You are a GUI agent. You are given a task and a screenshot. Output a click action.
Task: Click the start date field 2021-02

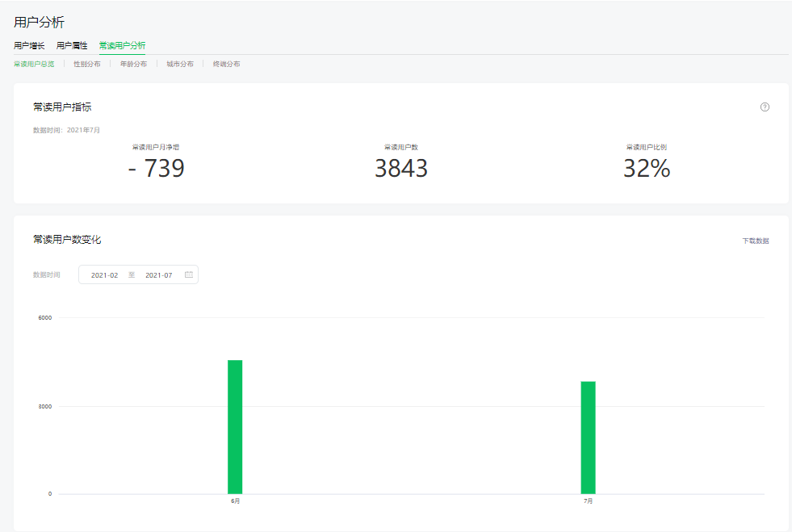pos(104,275)
